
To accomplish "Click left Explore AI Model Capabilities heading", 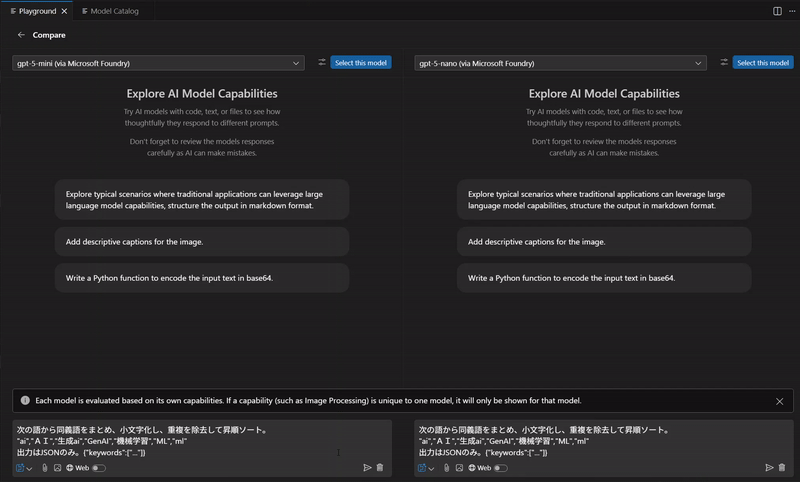I will 202,94.
